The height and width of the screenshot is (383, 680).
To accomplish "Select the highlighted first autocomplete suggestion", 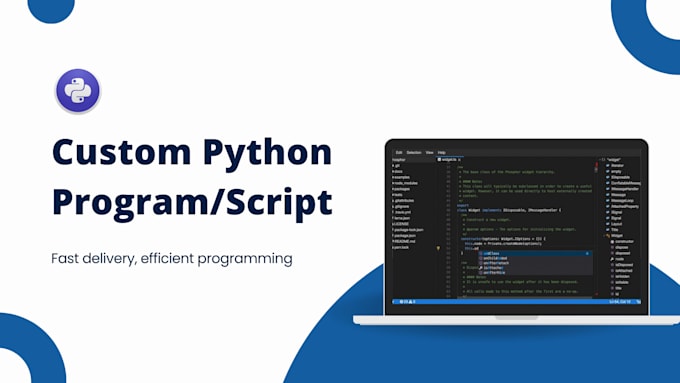I will (535, 253).
